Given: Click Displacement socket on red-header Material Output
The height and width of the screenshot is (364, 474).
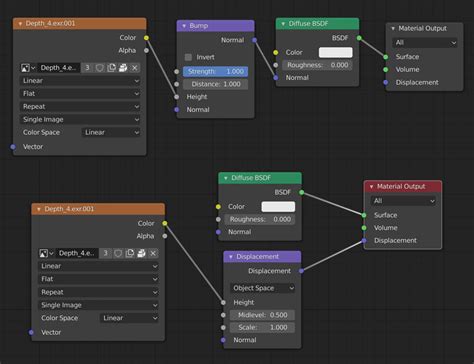Looking at the screenshot, I should point(364,241).
